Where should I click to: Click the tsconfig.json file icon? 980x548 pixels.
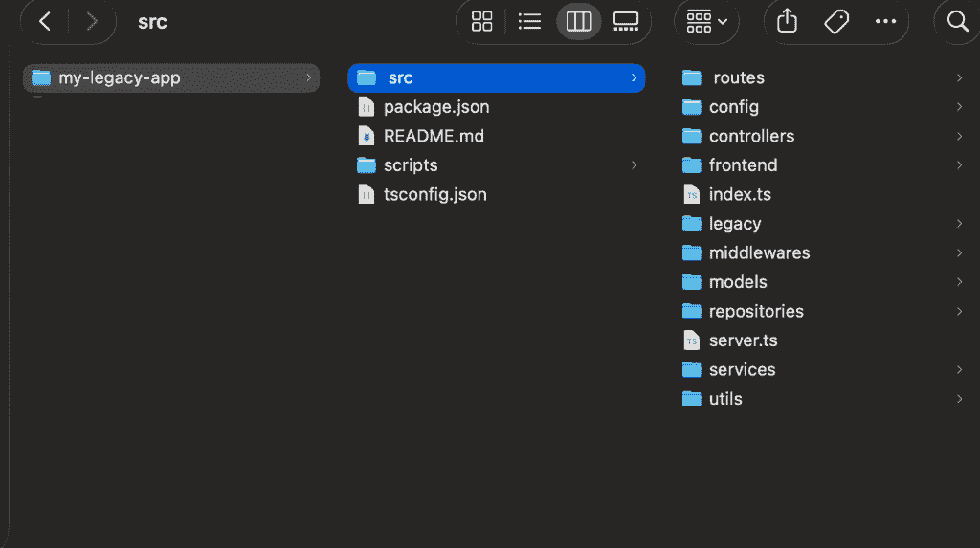click(x=367, y=194)
